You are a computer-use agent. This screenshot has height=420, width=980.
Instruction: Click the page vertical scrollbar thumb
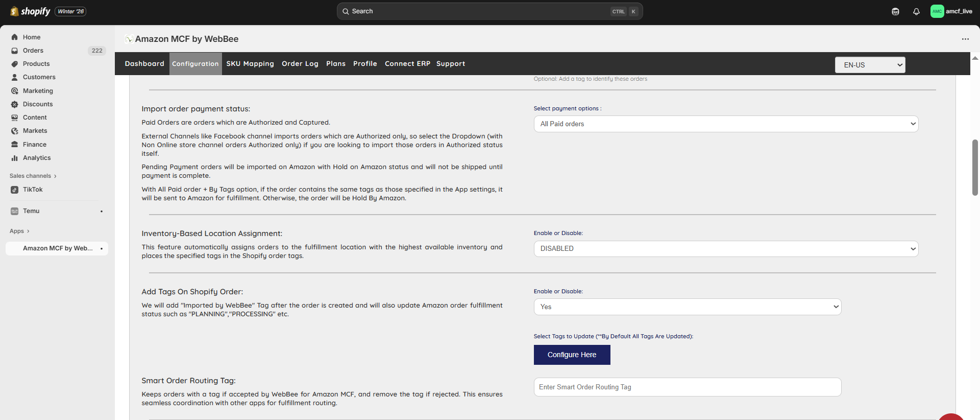tap(975, 167)
